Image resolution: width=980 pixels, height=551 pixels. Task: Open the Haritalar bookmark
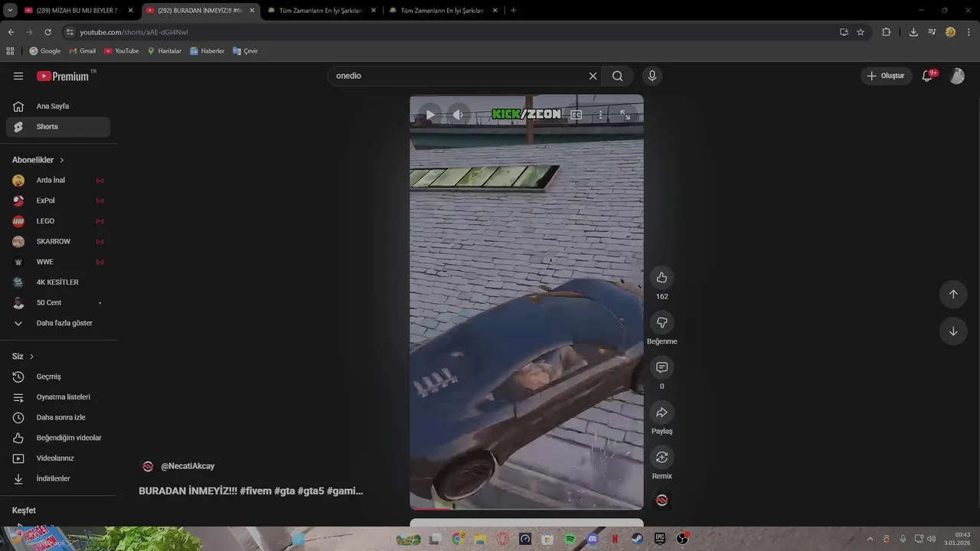point(165,51)
